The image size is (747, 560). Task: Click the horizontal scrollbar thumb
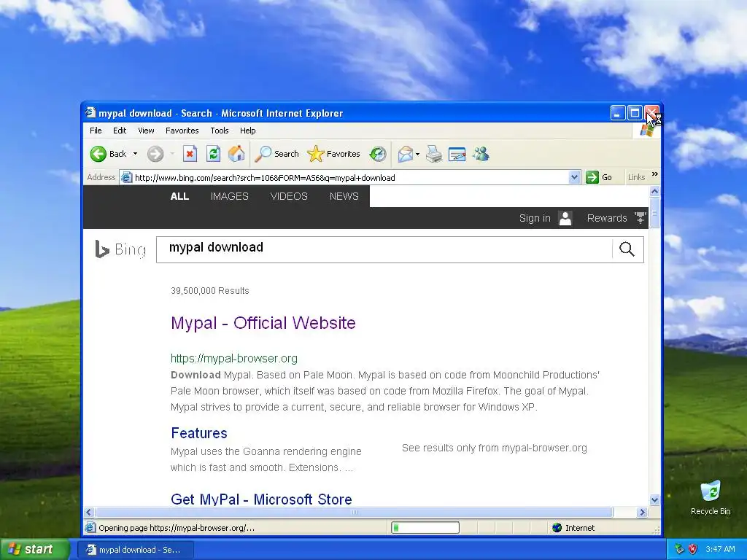click(x=355, y=513)
